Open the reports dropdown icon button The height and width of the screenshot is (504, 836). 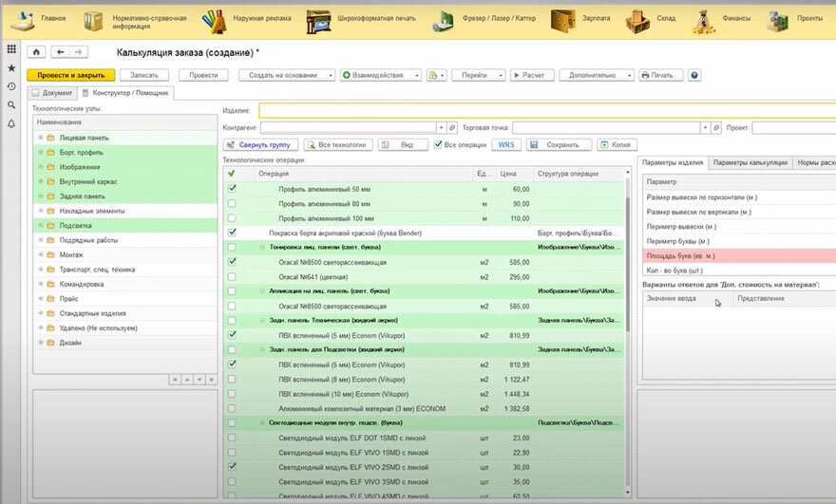click(x=436, y=75)
